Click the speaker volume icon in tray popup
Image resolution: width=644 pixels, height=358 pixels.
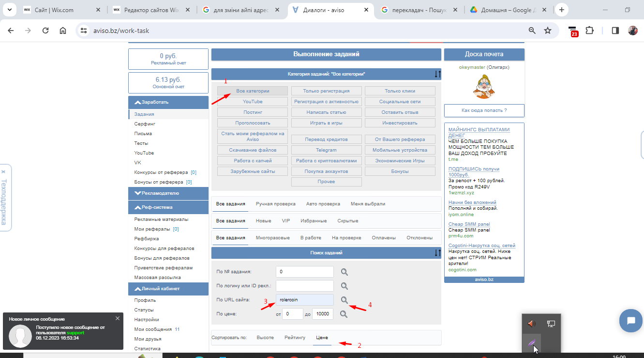[532, 324]
